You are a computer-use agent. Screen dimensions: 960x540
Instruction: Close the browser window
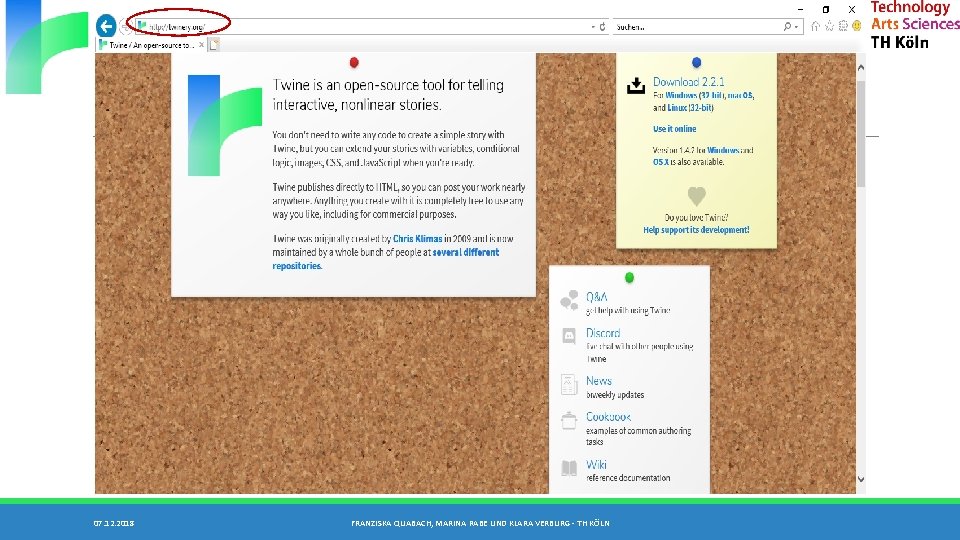click(x=852, y=10)
